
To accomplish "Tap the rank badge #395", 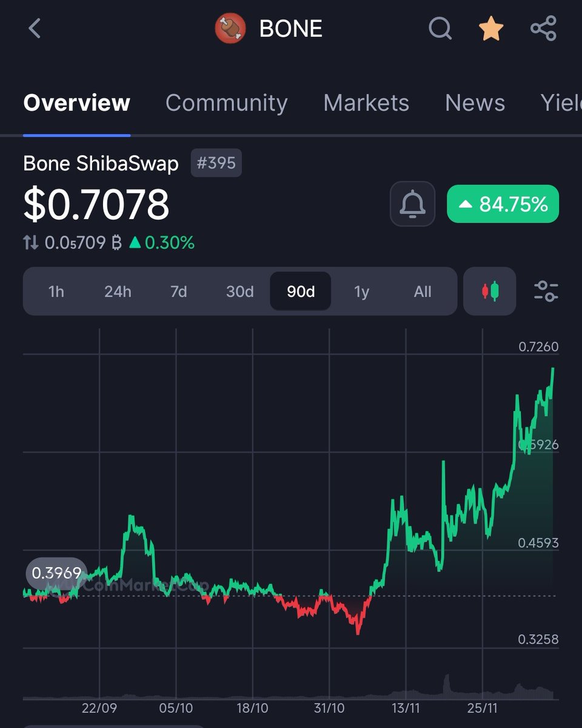I will (x=216, y=163).
